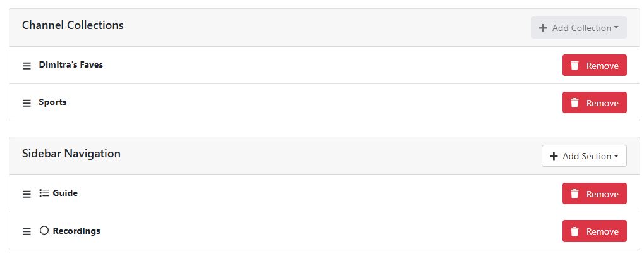Screen dimensions: 644x256
Task: Click the trash icon in Recordings row
Action: click(x=574, y=231)
